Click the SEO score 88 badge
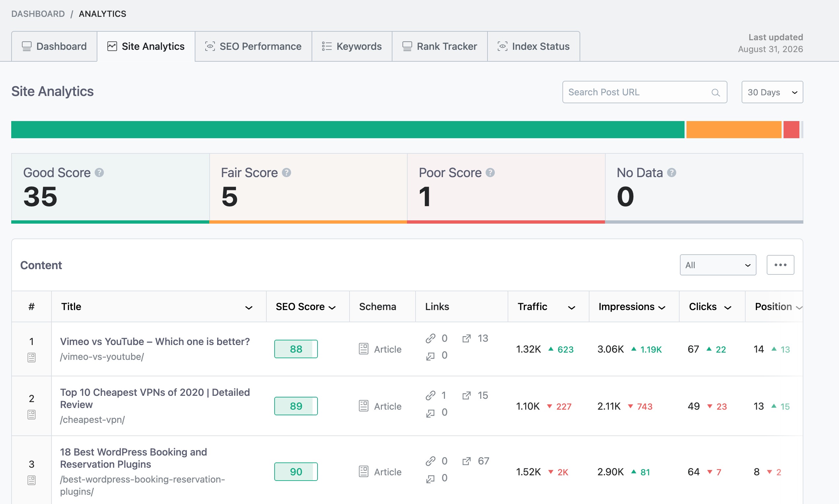 296,349
